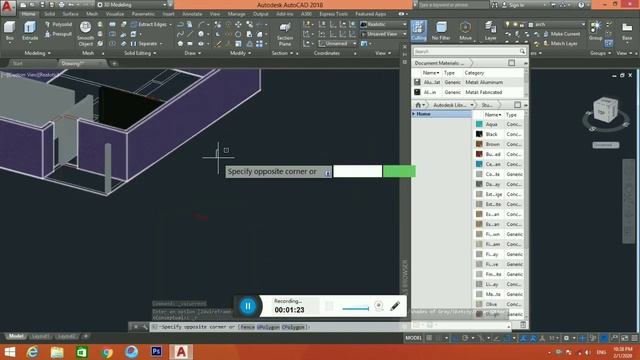Expand the Home tree node in library
Image resolution: width=640 pixels, height=360 pixels.
tap(414, 114)
